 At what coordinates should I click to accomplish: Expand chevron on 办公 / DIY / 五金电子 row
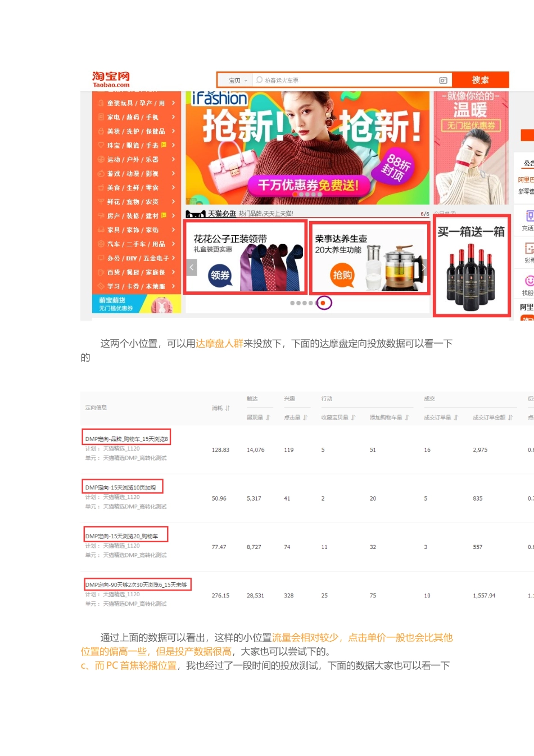pyautogui.click(x=173, y=258)
